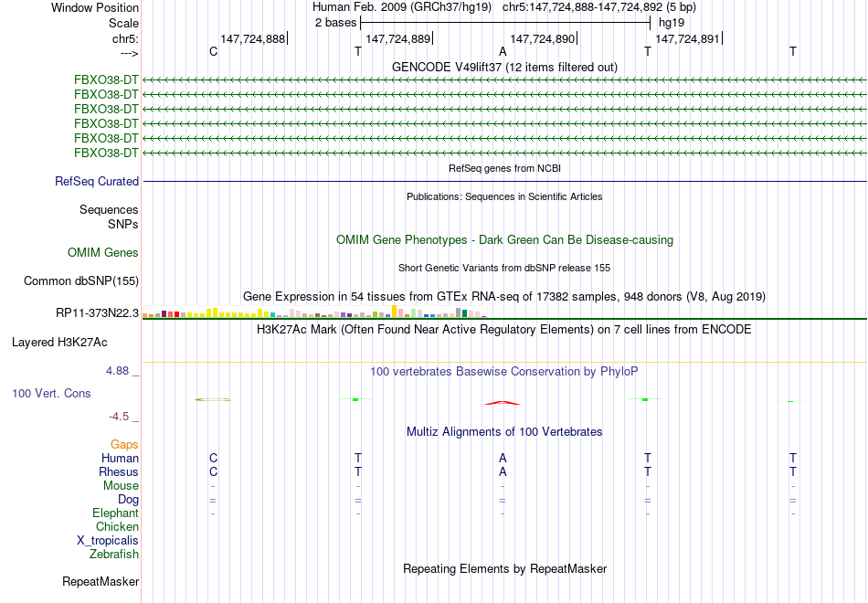Click the -4.5 PhyloP lower limit
This screenshot has height=603, width=868.
[x=119, y=417]
